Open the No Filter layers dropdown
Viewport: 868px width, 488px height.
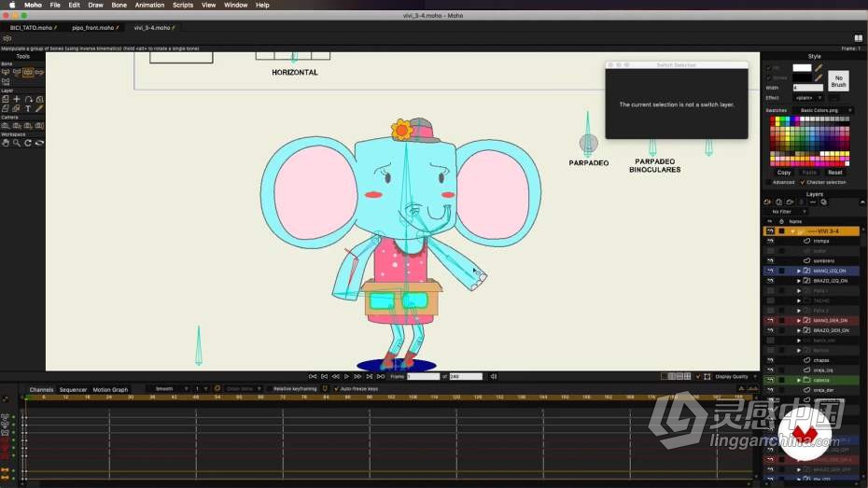click(787, 212)
